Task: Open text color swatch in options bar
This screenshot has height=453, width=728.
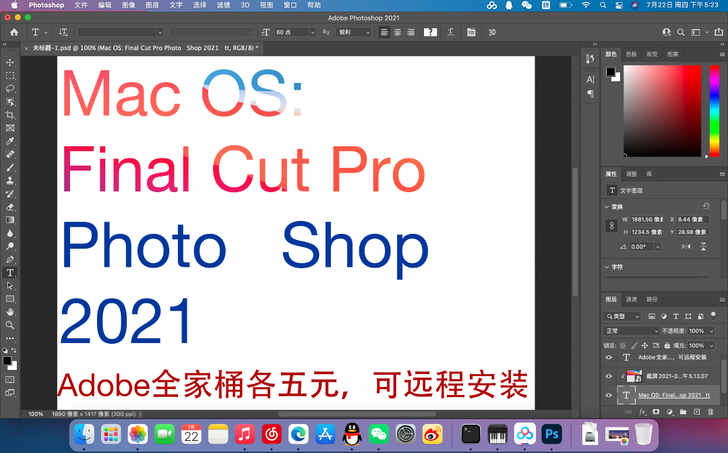Action: 430,32
